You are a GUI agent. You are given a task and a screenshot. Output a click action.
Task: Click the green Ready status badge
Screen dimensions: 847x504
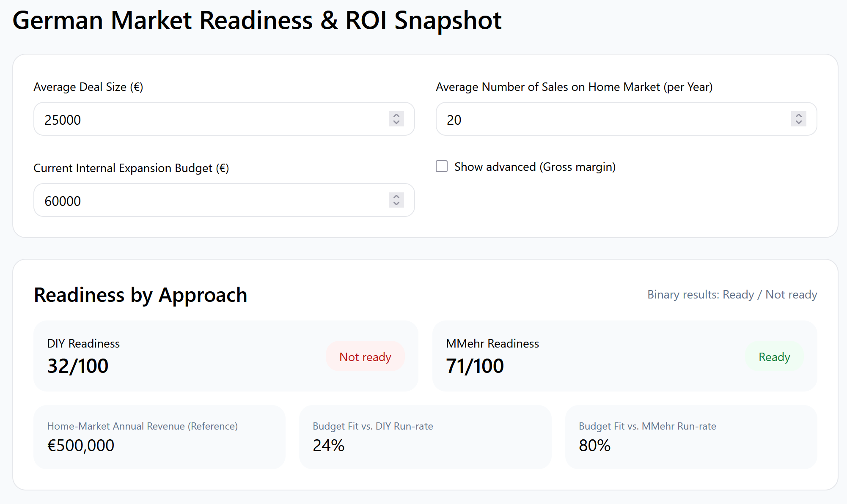[x=774, y=356]
